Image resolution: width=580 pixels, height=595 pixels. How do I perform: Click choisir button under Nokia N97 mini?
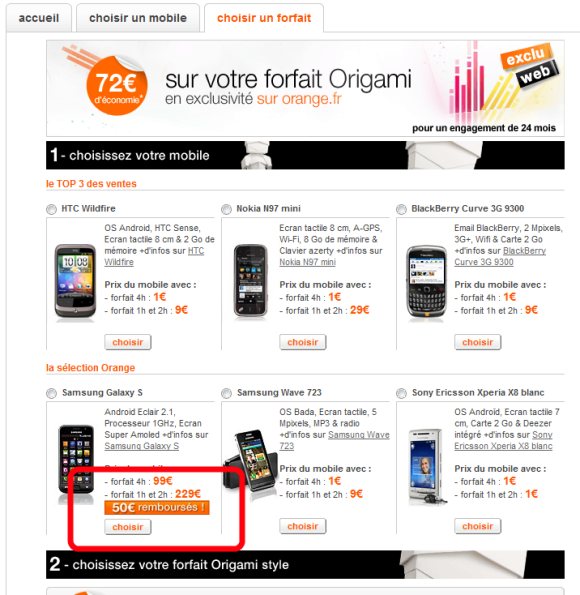click(303, 342)
